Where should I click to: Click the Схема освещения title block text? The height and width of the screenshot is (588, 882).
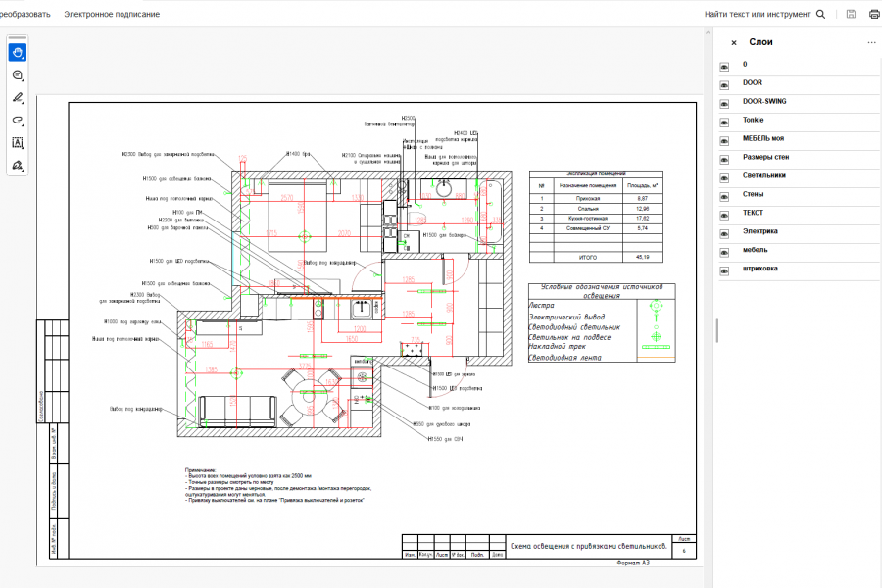tap(588, 547)
